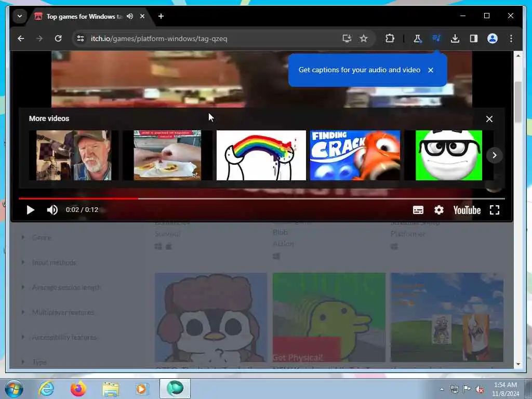Launch Internet Explorer from taskbar
This screenshot has height=399, width=532.
46,389
